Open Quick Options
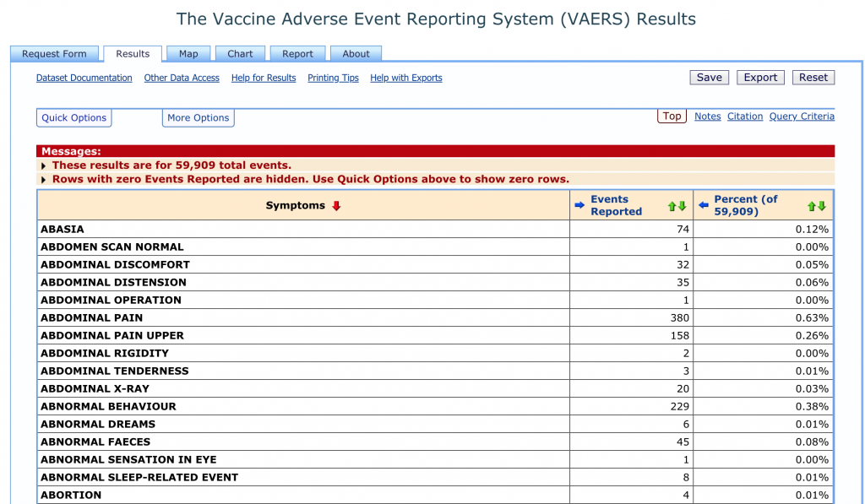The width and height of the screenshot is (865, 504). pyautogui.click(x=74, y=117)
